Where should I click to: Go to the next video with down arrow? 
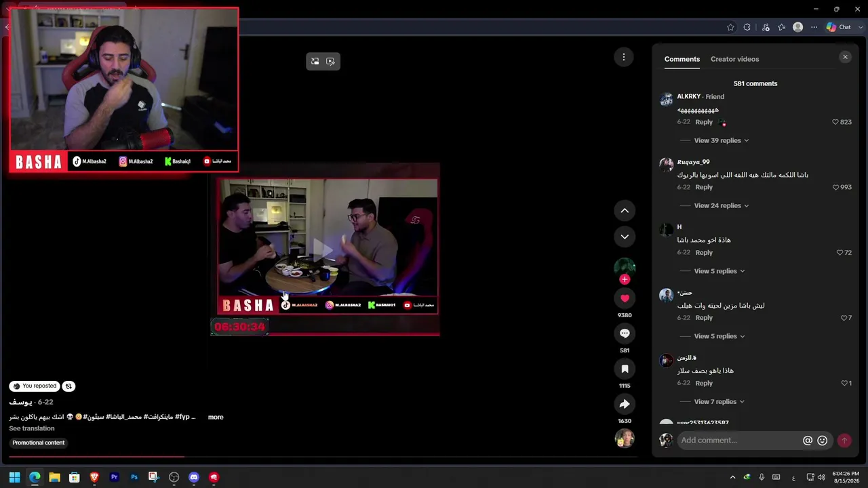[625, 237]
